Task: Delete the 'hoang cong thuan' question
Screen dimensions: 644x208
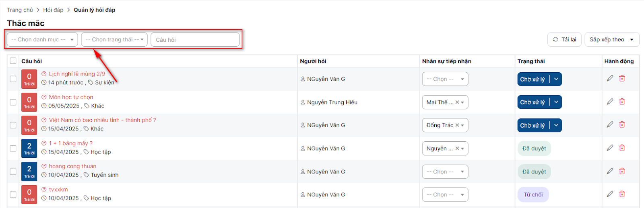Action: coord(622,171)
